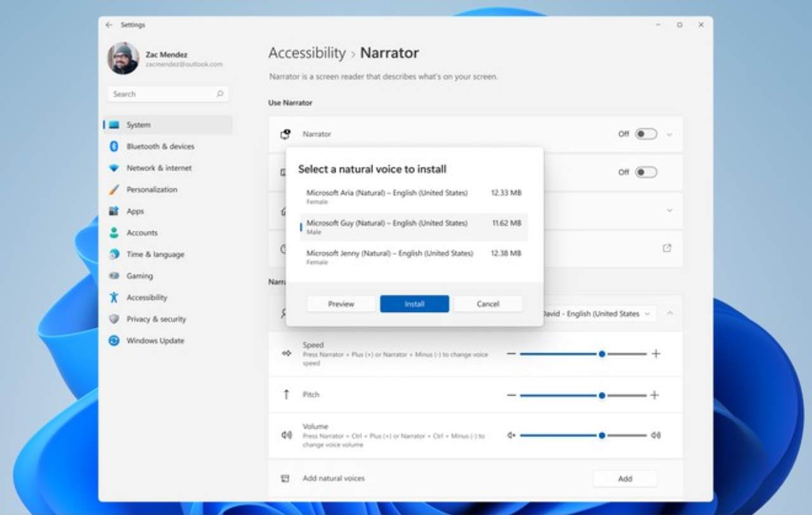Click the Gaming controller icon
Screen dimensions: 812x515
click(114, 276)
